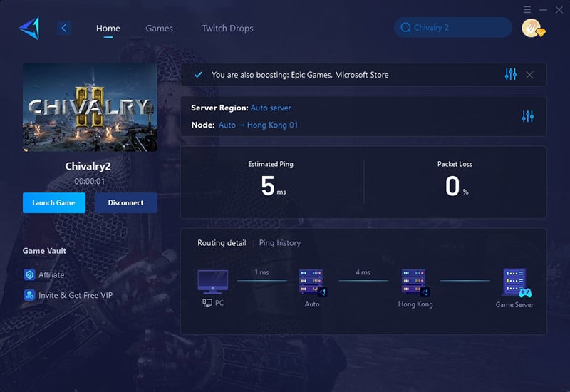Open the user profile avatar
This screenshot has height=392, width=570.
(532, 28)
